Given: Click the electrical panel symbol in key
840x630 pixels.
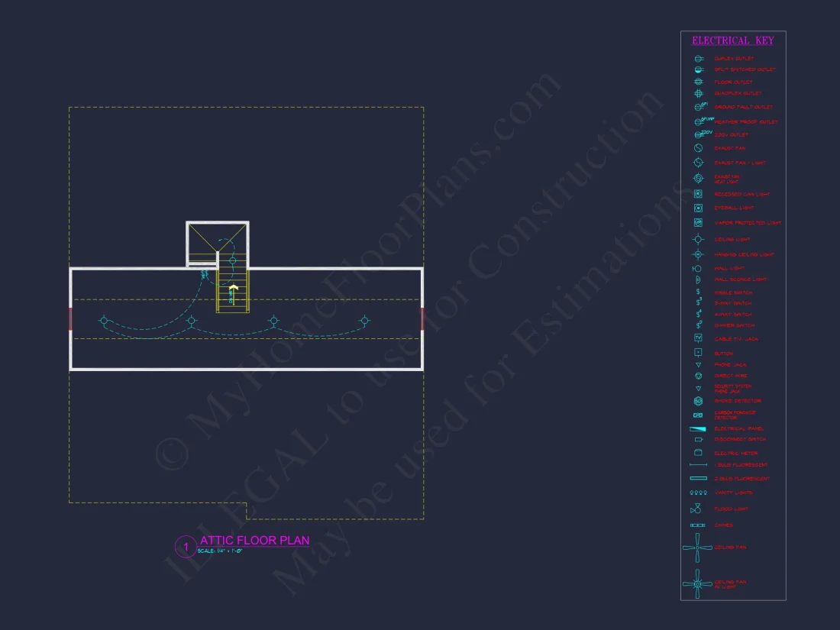Looking at the screenshot, I should tap(697, 429).
